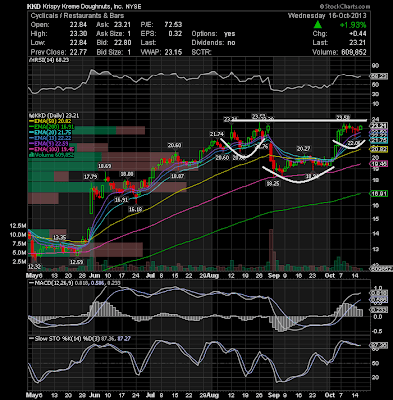393x400 pixels.
Task: Click the Options: yes field
Action: 213,34
